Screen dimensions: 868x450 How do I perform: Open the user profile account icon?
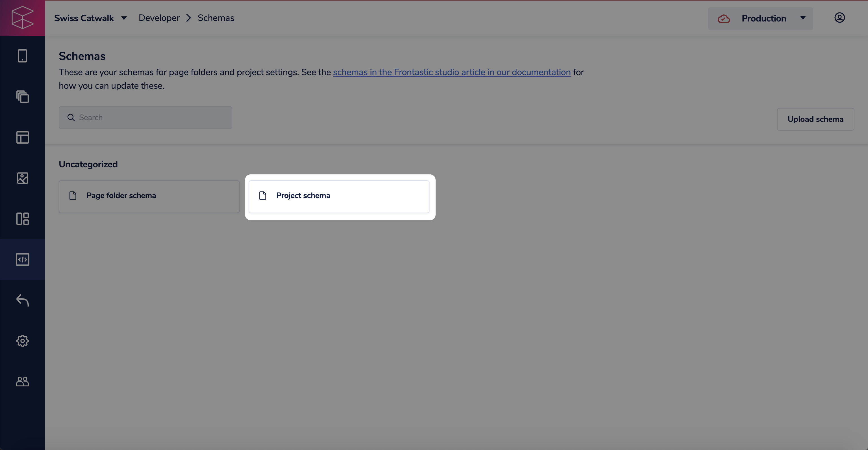[839, 18]
